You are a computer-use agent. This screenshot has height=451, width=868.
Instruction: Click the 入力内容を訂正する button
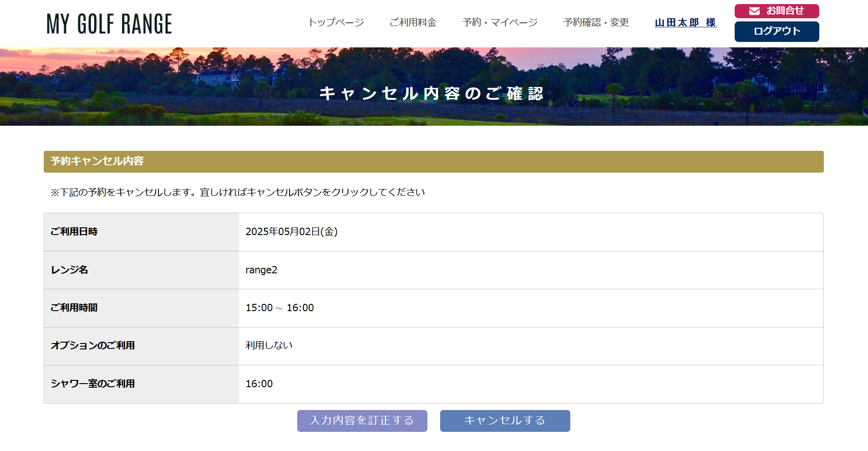362,420
